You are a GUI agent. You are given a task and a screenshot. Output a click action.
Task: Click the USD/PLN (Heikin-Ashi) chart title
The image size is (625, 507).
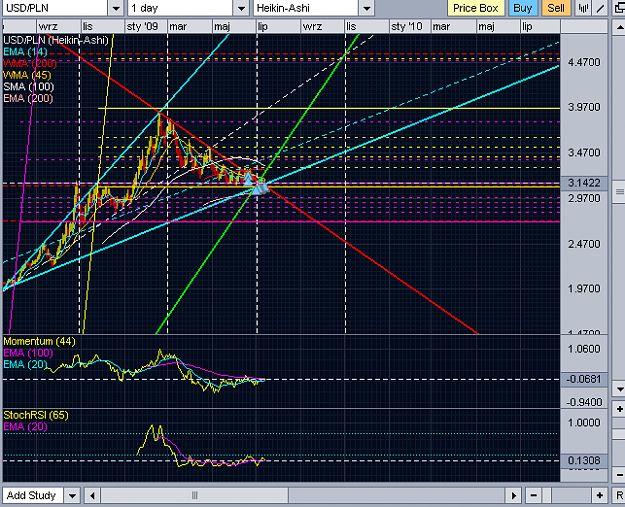pyautogui.click(x=56, y=40)
